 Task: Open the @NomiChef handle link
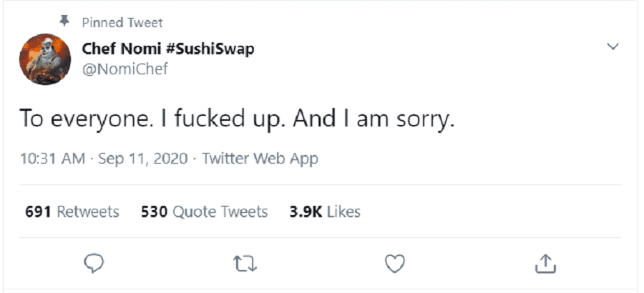125,69
